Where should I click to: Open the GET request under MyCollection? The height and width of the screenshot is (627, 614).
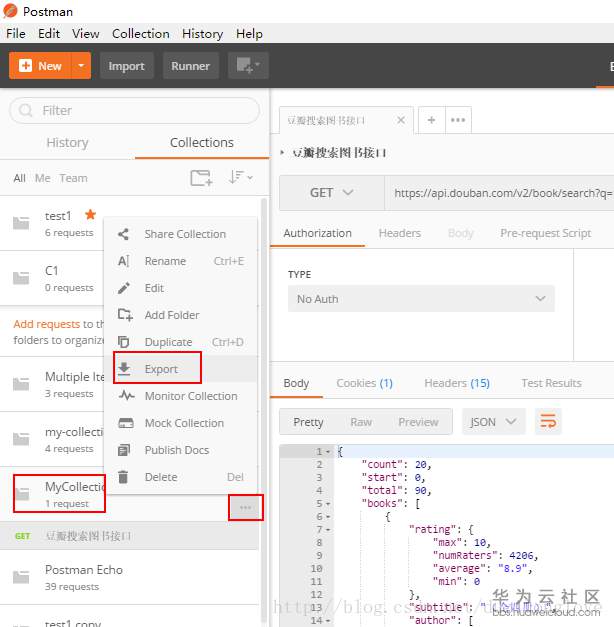[x=129, y=536]
